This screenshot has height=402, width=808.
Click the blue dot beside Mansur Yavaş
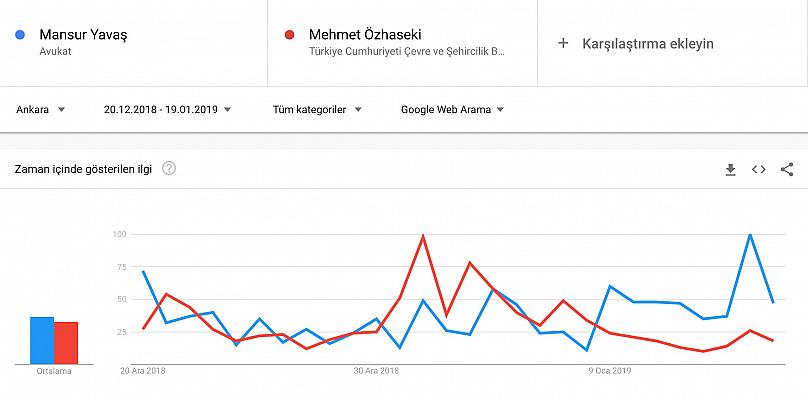click(x=21, y=35)
